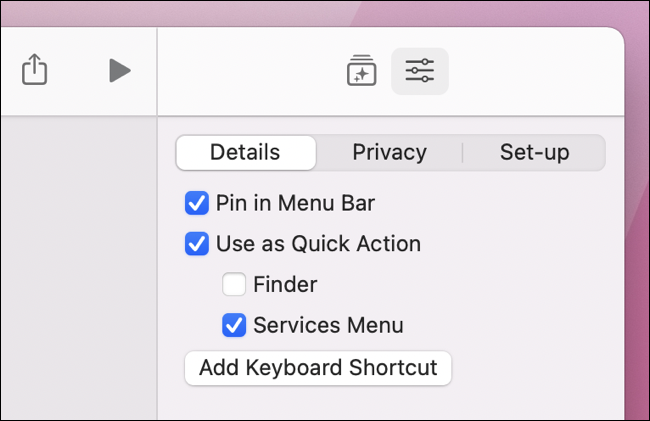Switch to the Privacy tab
The height and width of the screenshot is (421, 650).
(389, 153)
